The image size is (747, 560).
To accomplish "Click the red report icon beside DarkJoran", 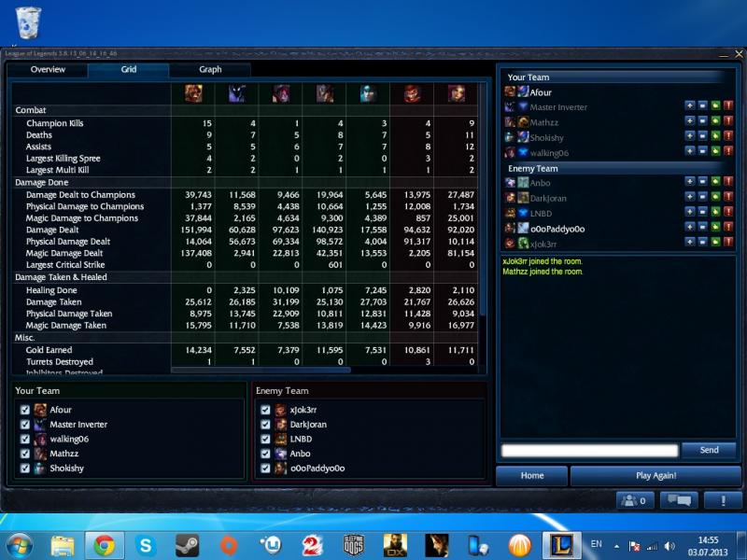I will 728,197.
